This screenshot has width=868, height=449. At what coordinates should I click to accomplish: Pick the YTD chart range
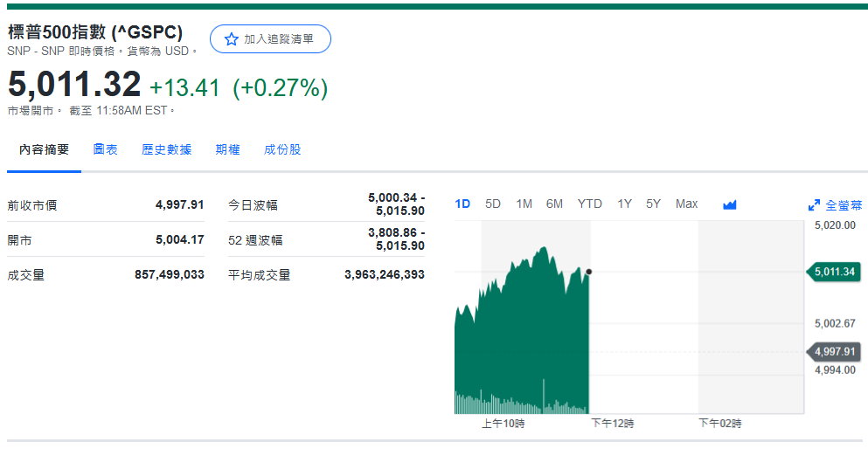(589, 204)
